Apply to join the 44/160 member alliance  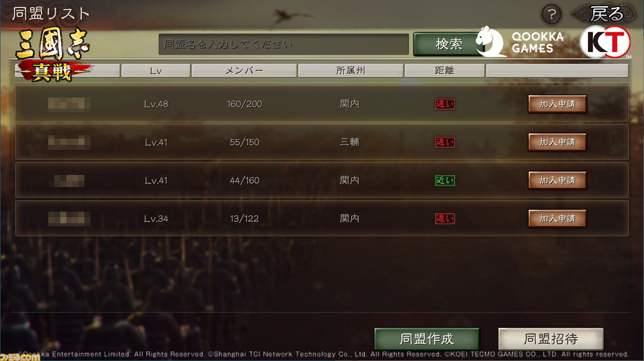coord(557,180)
